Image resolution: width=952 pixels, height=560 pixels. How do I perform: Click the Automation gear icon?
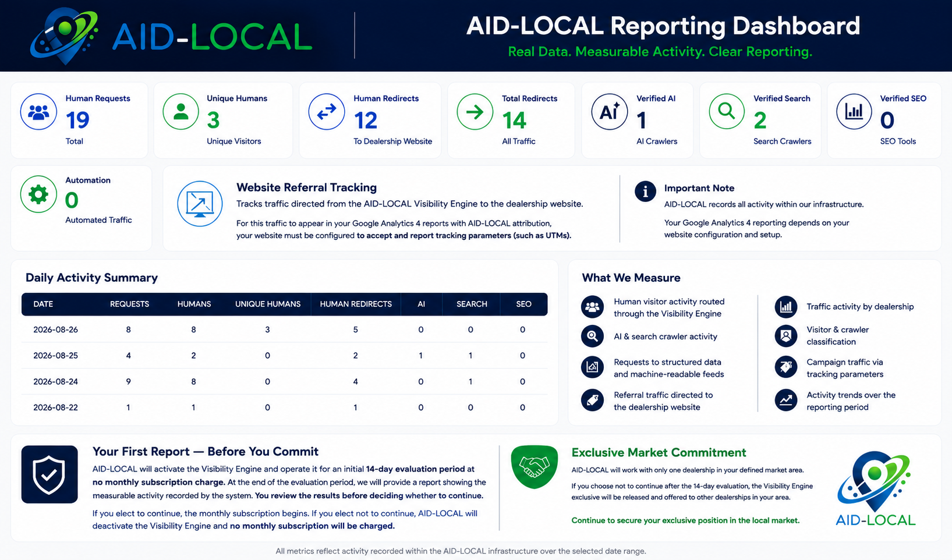point(38,194)
